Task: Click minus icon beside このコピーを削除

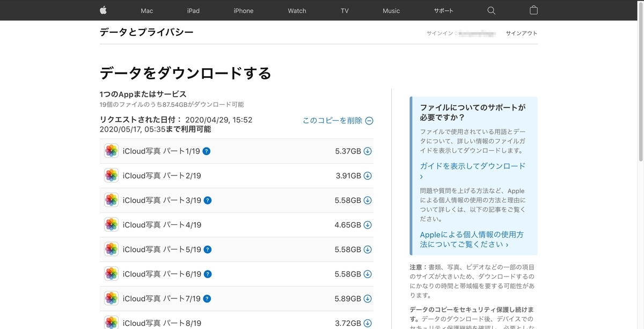Action: click(x=369, y=121)
